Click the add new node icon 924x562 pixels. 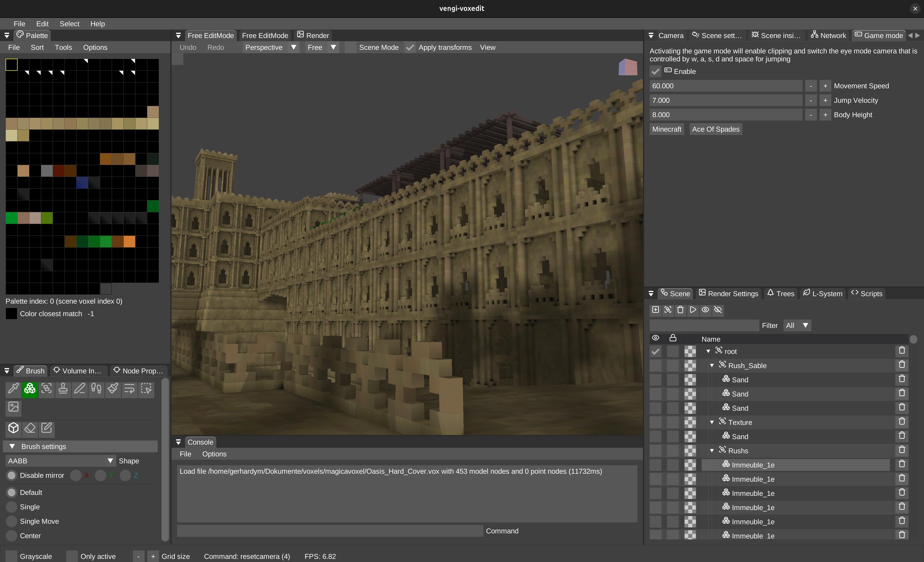click(x=655, y=310)
